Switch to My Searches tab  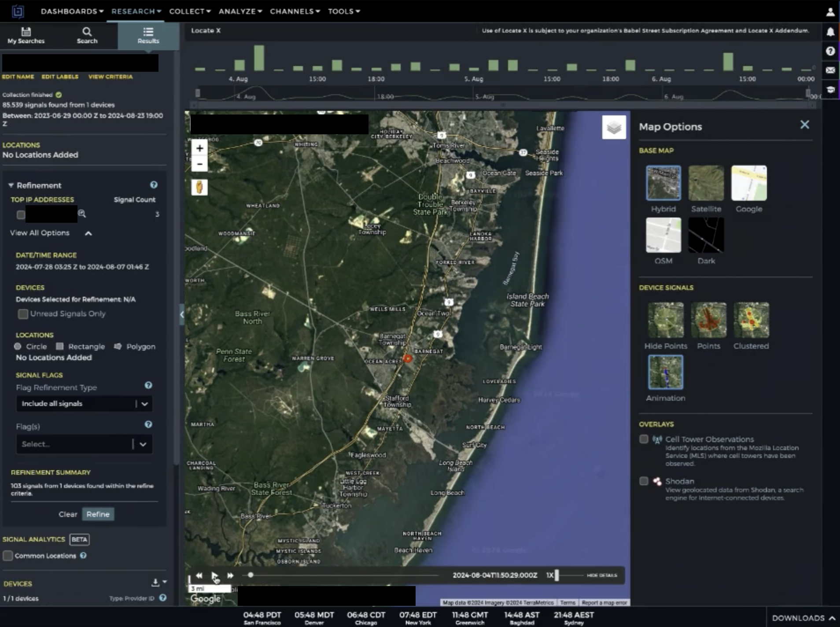pyautogui.click(x=26, y=36)
